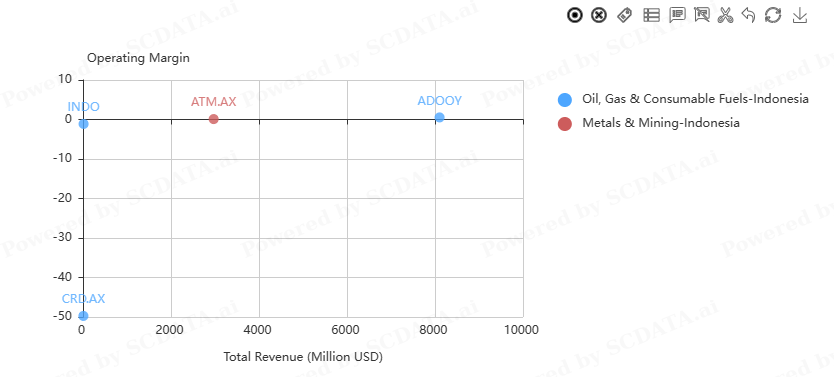Click the deselect-all X circle icon
The width and height of the screenshot is (834, 377).
[599, 15]
